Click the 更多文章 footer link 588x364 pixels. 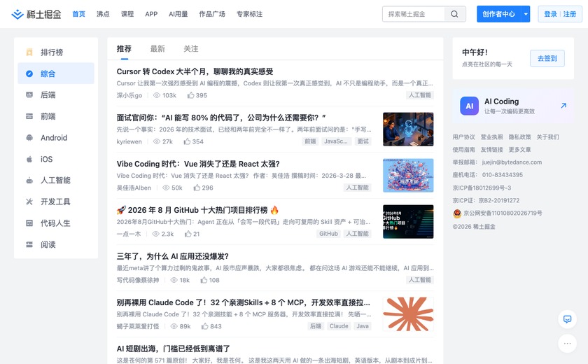click(519, 150)
